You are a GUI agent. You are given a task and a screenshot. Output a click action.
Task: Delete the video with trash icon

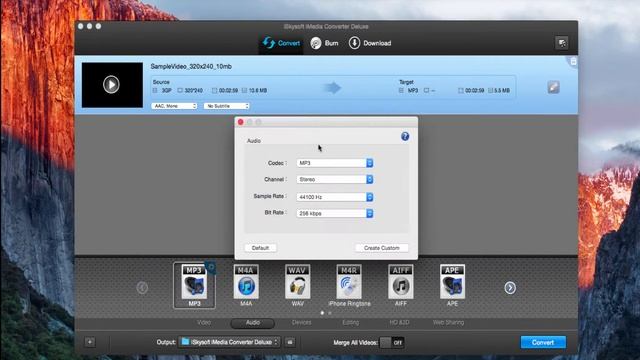point(573,62)
